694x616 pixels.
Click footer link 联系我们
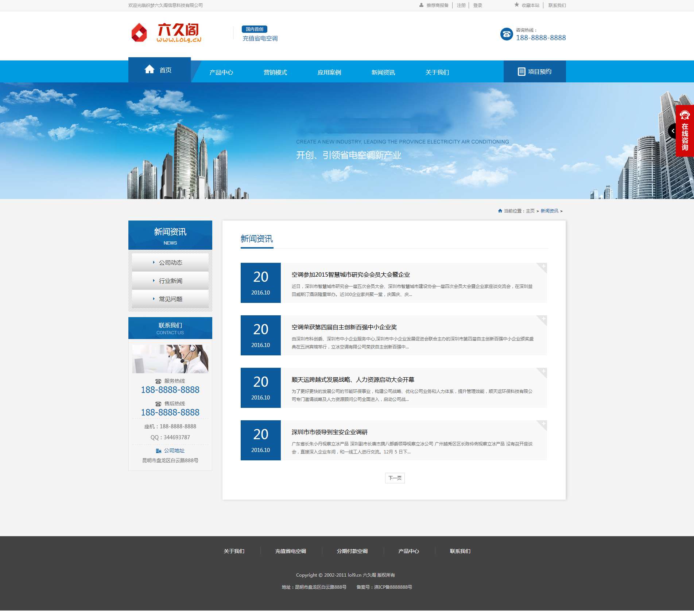tap(460, 551)
